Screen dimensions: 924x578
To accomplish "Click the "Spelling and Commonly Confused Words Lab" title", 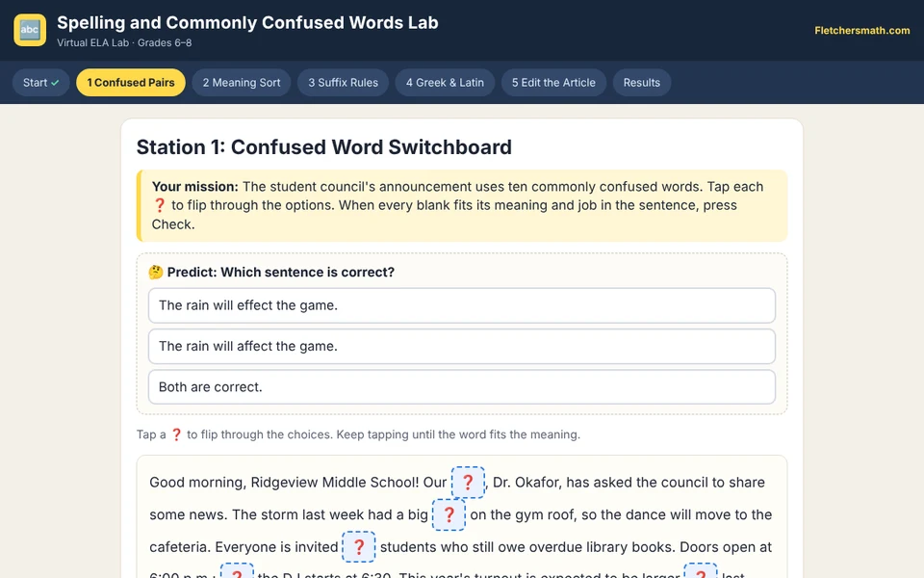I will click(247, 22).
